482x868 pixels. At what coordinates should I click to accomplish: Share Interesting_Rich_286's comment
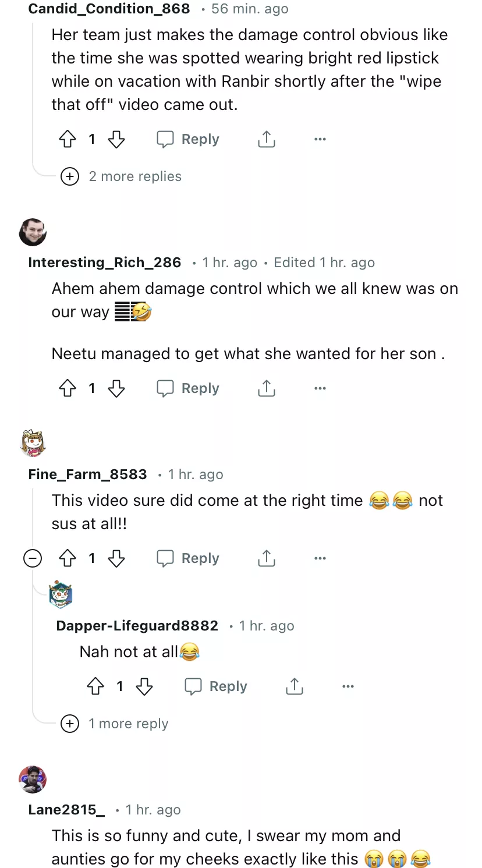tap(266, 388)
